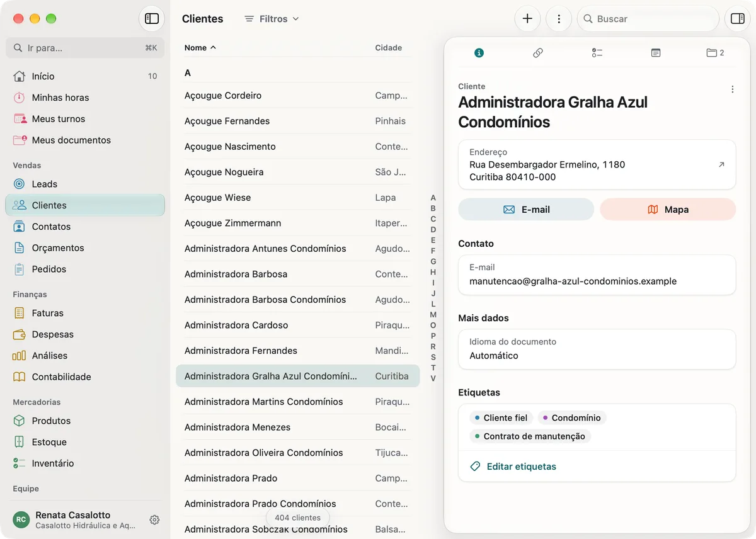Focus the Buscar search field
Viewport: 756px width, 539px height.
tap(648, 19)
